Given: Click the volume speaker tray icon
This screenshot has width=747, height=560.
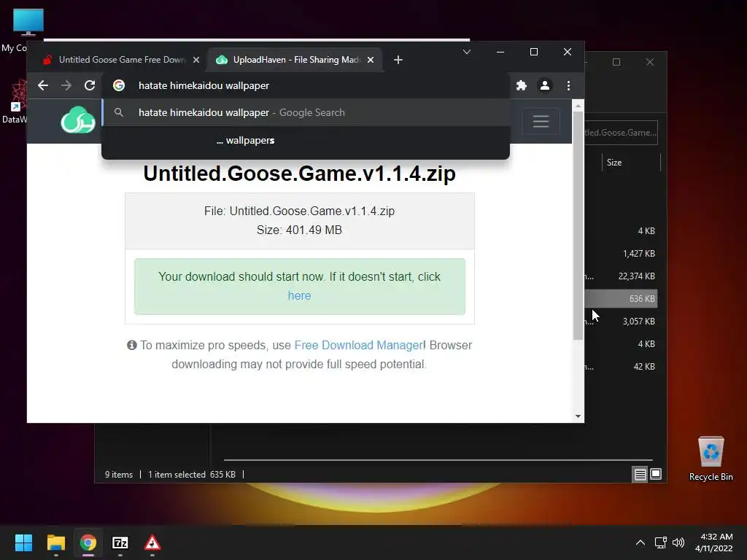Looking at the screenshot, I should coord(678,542).
